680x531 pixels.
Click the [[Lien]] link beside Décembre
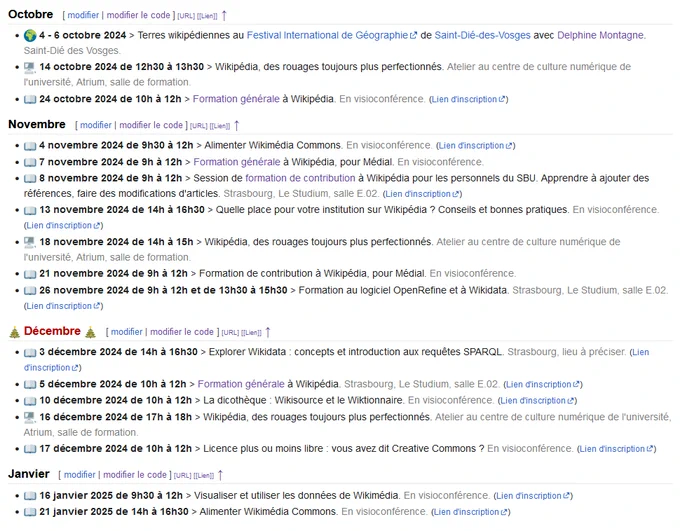(x=251, y=333)
